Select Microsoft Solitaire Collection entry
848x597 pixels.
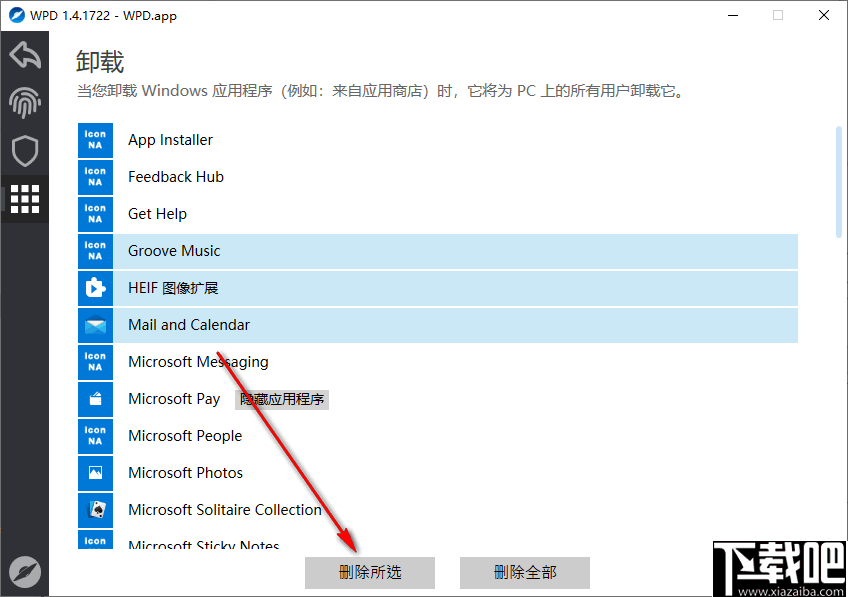(438, 510)
